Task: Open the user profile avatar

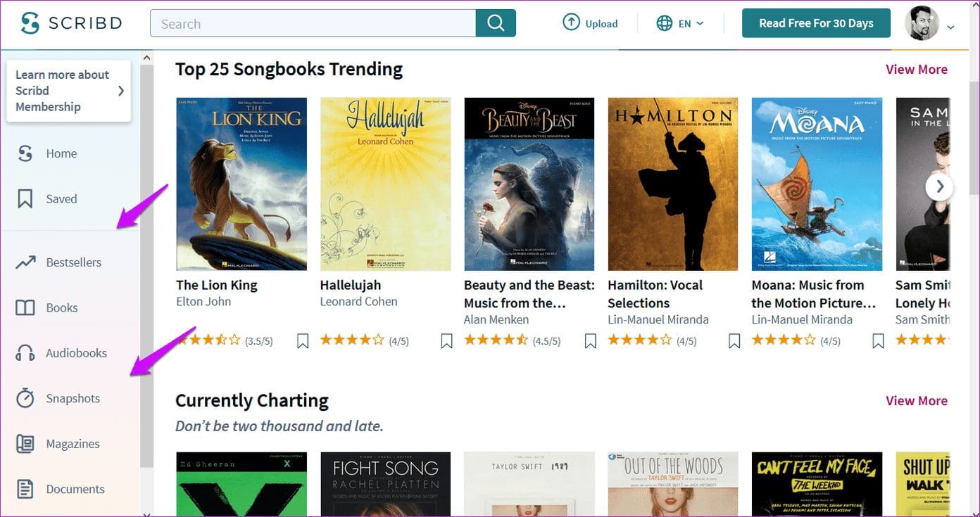Action: point(922,23)
